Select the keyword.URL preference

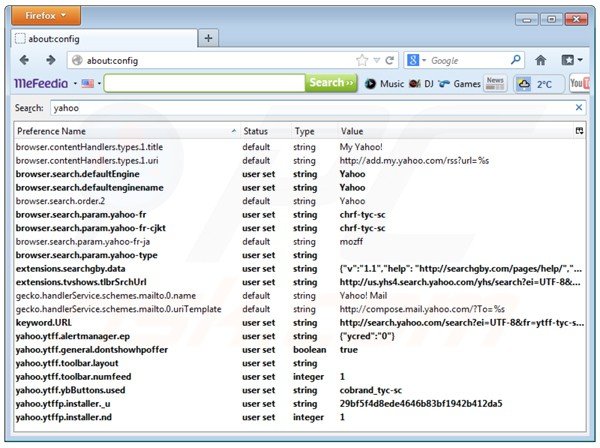click(x=300, y=323)
